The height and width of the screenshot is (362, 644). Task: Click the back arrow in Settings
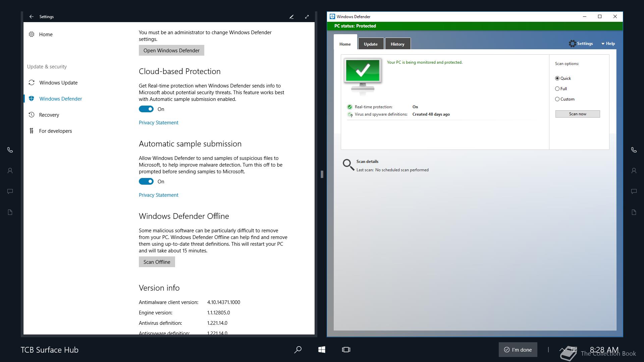click(x=31, y=16)
